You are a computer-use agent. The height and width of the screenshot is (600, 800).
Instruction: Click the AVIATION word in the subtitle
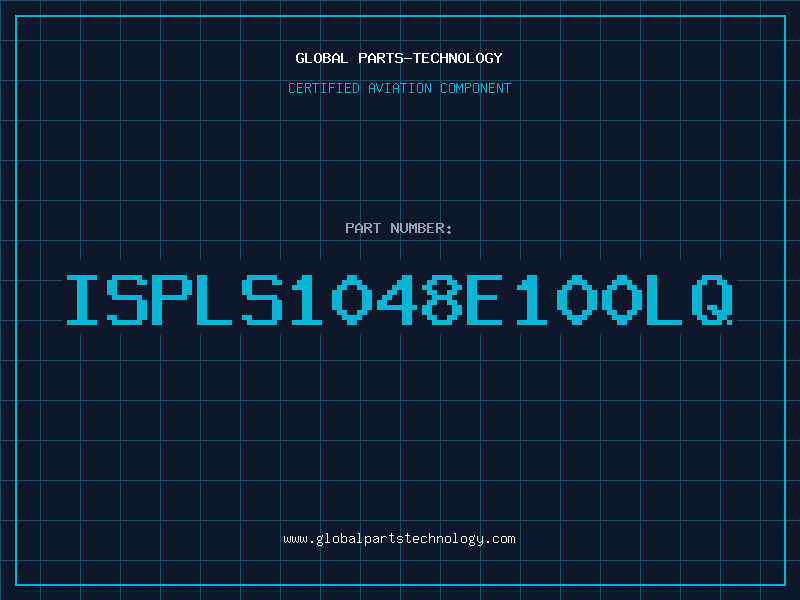tap(400, 88)
